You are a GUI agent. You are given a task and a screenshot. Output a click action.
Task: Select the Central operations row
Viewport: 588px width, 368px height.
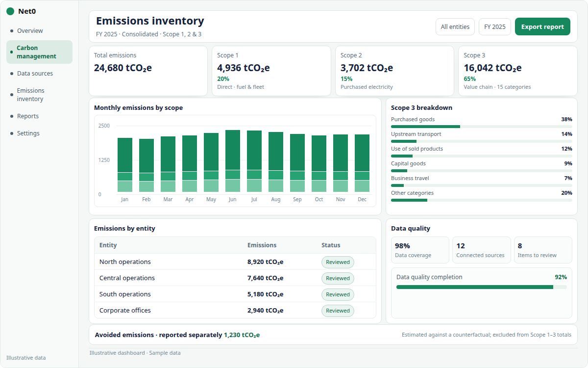tap(235, 278)
